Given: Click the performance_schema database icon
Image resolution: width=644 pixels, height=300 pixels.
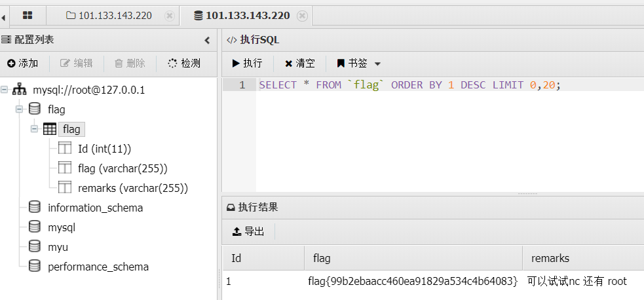Looking at the screenshot, I should pyautogui.click(x=35, y=267).
